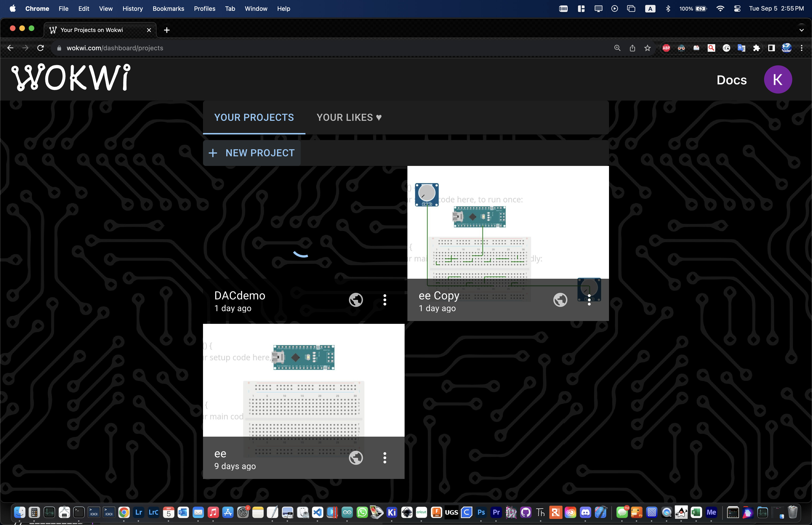Open Messages from the Dock
The width and height of the screenshot is (812, 525).
622,512
